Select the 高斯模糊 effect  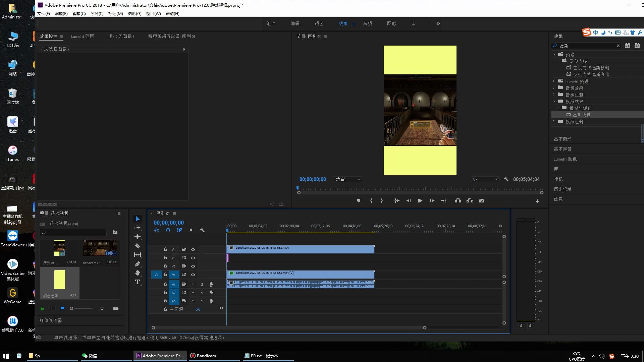[x=581, y=115]
